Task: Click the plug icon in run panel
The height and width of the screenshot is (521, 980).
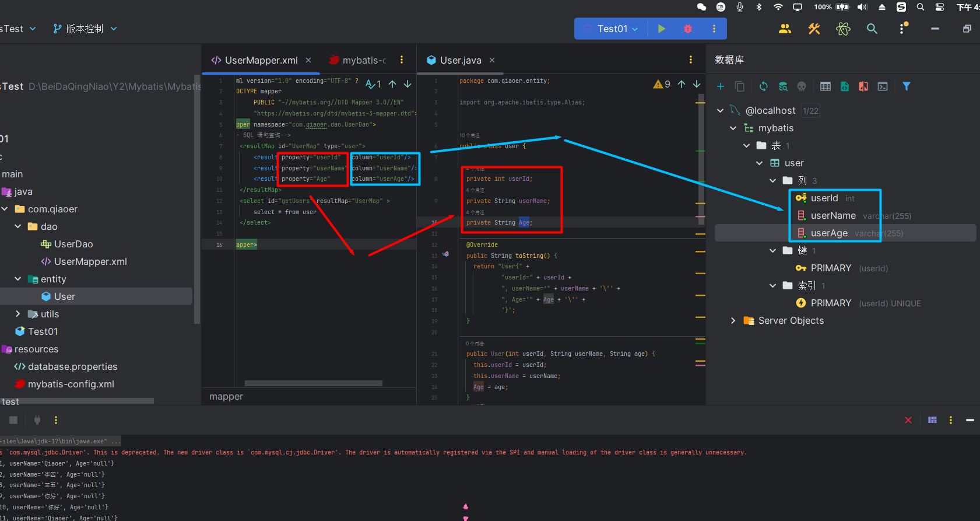Action: click(x=37, y=420)
